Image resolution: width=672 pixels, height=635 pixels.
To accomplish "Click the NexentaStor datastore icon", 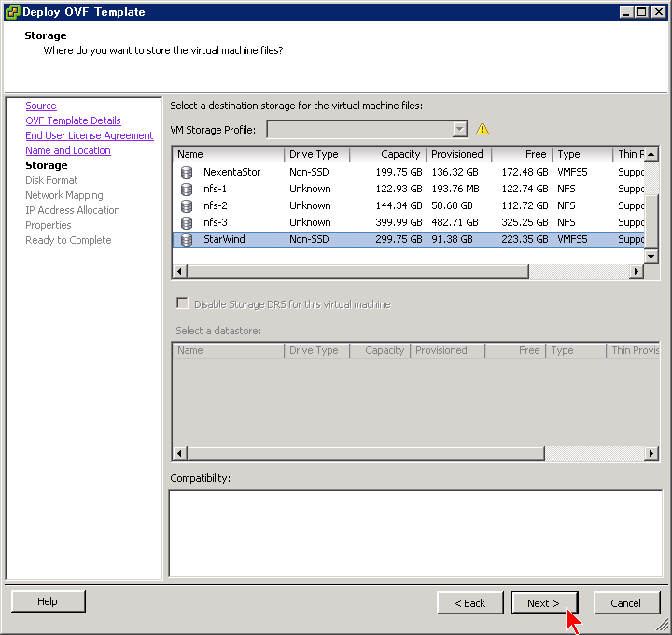I will point(187,173).
